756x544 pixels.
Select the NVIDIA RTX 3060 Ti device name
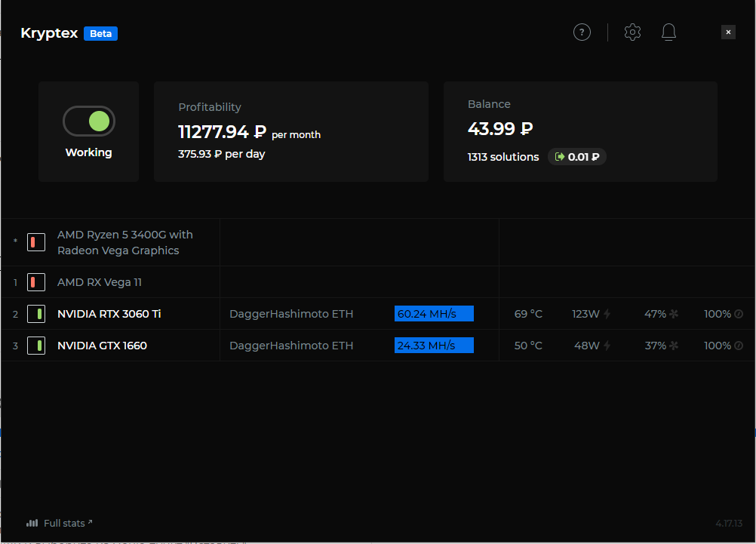(109, 314)
